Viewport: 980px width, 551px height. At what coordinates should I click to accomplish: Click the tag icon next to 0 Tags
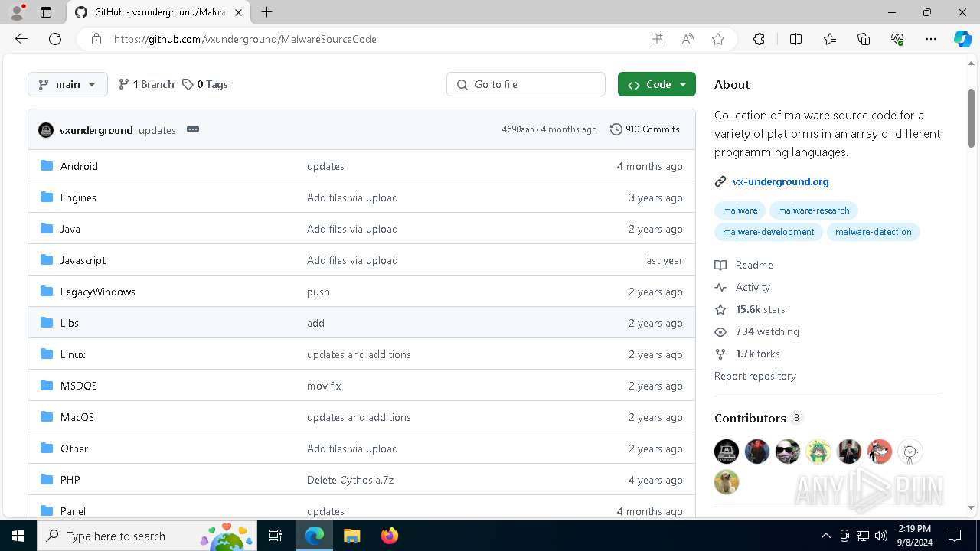(x=188, y=84)
